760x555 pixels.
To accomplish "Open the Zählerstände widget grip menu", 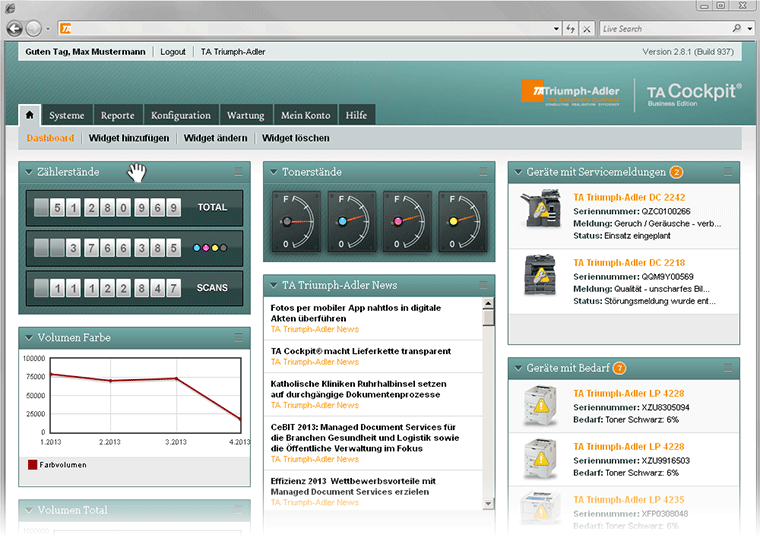I will click(238, 172).
